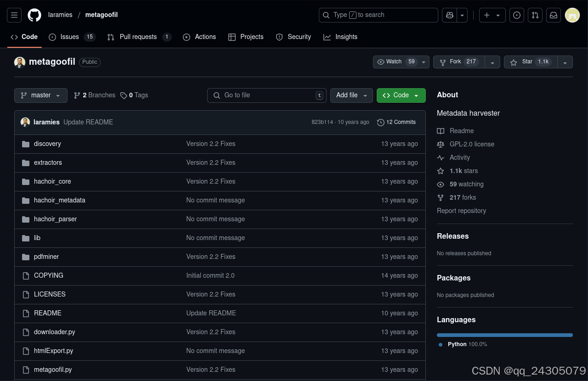
Task: Switch to the Issues tab
Action: 72,37
